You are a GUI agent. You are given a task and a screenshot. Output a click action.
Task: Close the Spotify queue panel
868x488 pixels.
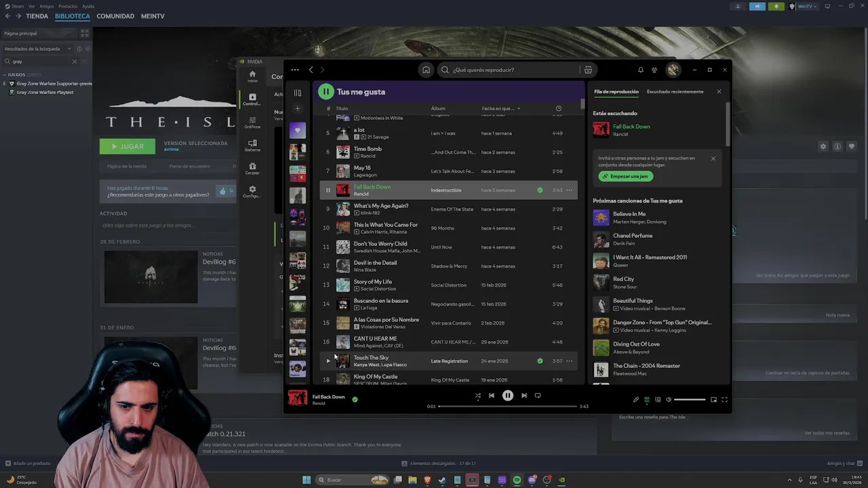[x=719, y=91]
